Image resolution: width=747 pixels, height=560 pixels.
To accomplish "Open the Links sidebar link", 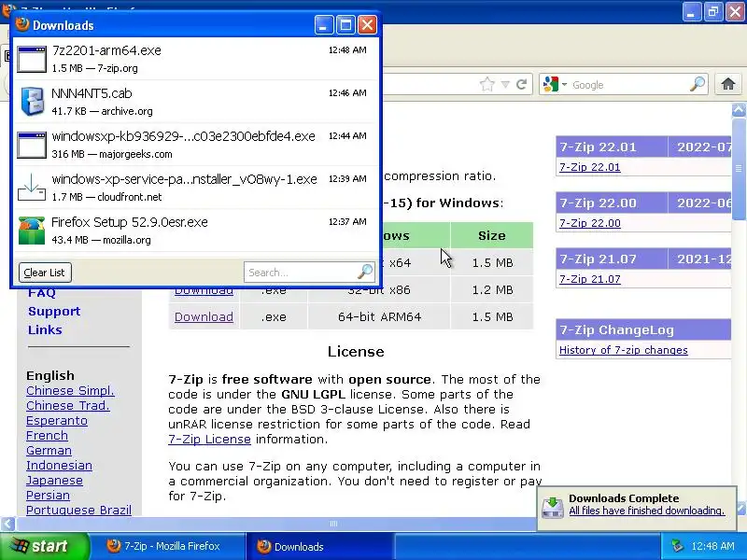I will click(45, 329).
